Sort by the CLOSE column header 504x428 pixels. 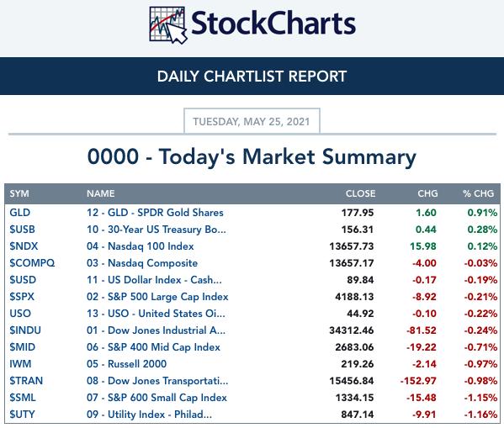point(360,193)
